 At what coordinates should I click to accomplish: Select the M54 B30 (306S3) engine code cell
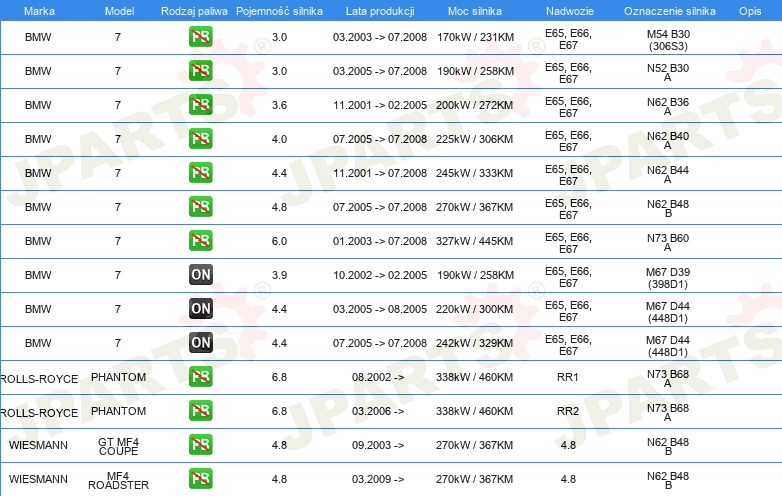pos(668,40)
